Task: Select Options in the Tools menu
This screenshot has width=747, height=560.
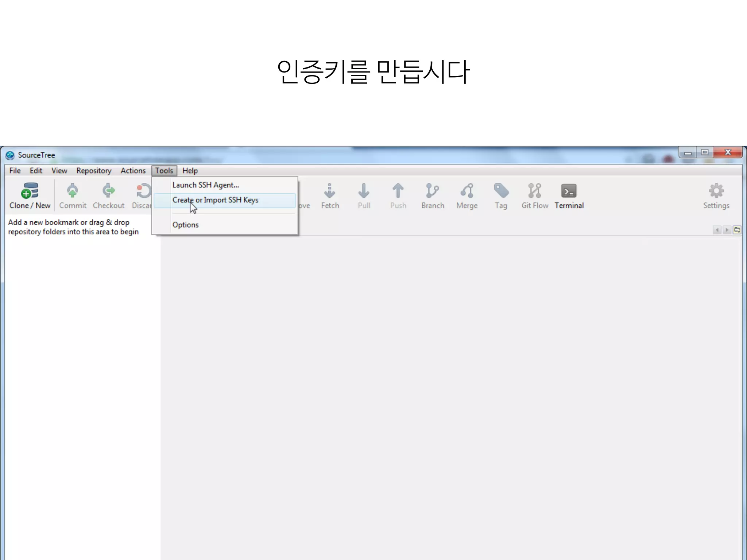Action: [x=225, y=225]
